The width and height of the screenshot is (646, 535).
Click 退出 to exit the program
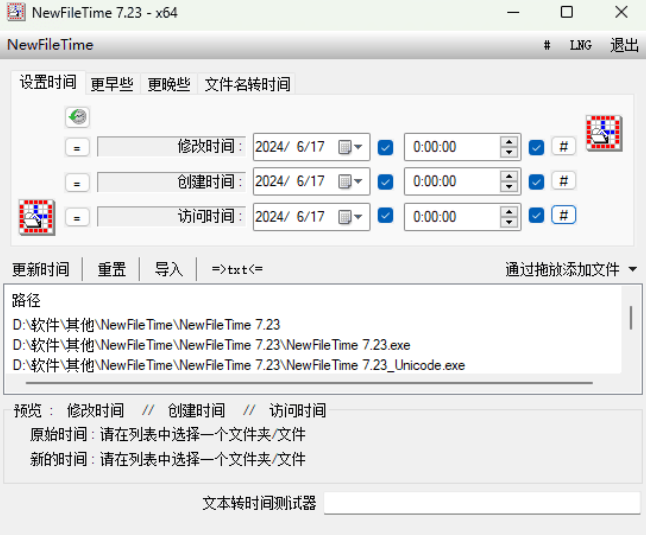624,45
